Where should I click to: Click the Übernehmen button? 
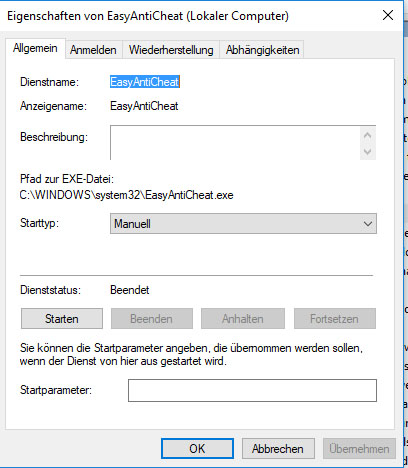[x=359, y=449]
